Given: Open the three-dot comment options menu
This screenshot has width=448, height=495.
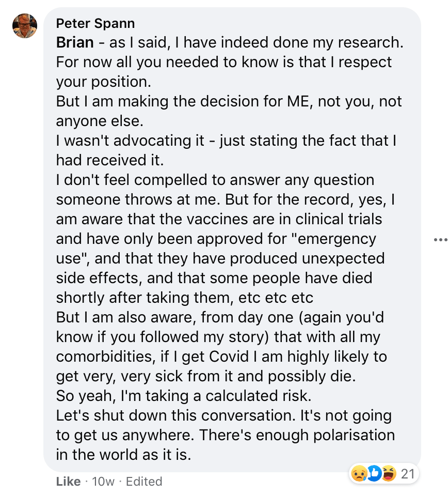Looking at the screenshot, I should pos(440,240).
